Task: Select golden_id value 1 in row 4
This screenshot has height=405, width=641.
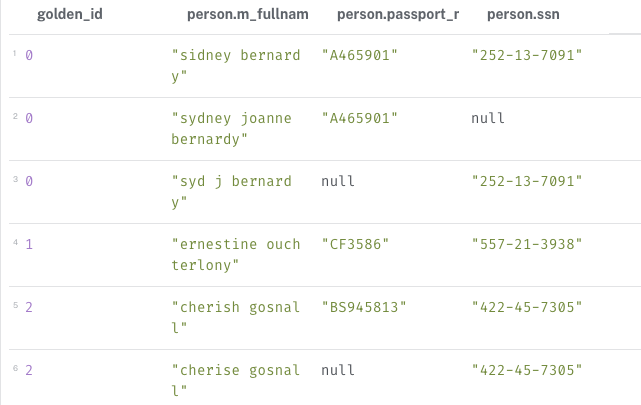Action: [x=29, y=244]
